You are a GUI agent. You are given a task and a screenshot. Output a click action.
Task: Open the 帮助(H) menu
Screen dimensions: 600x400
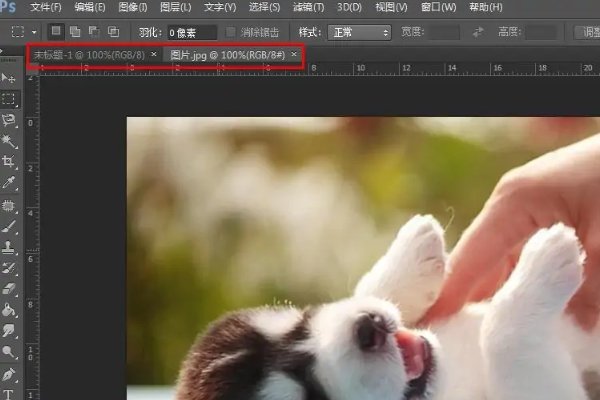coord(486,7)
